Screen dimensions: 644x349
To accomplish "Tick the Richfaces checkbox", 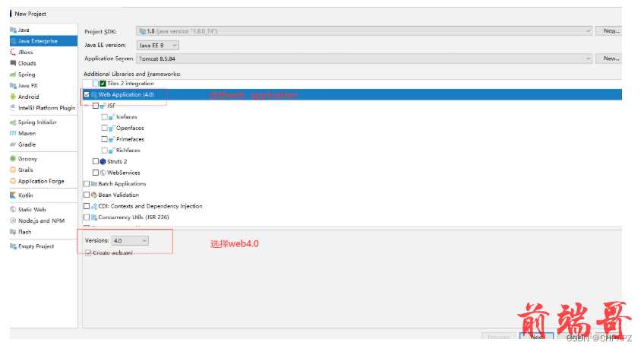I will coord(105,150).
